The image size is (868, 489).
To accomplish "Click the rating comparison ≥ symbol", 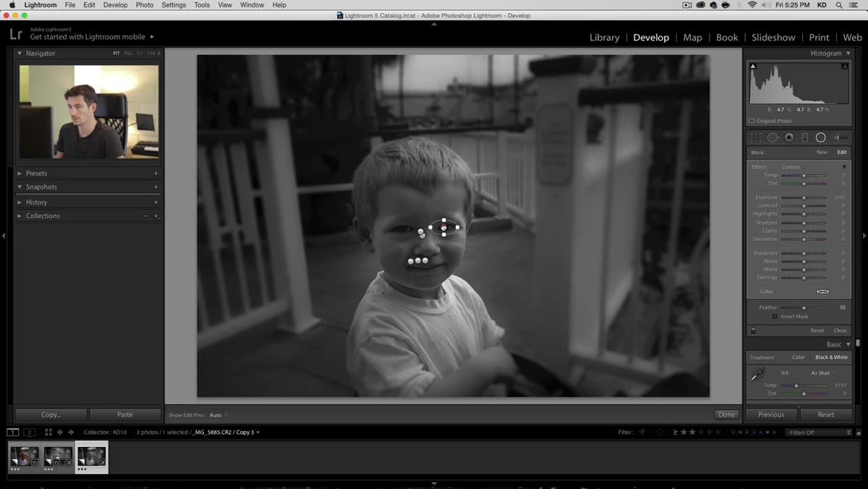I will (x=676, y=433).
